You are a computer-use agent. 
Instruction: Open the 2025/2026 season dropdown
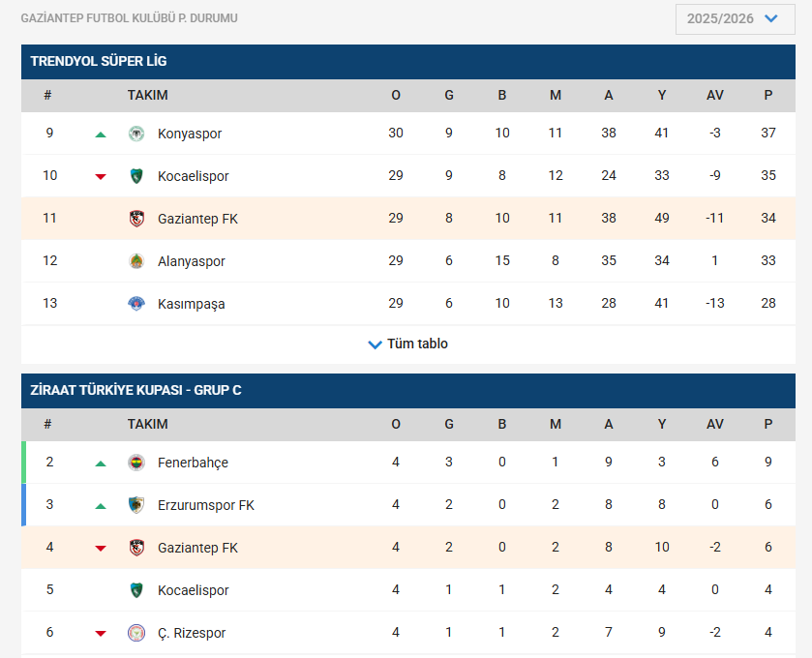click(735, 18)
